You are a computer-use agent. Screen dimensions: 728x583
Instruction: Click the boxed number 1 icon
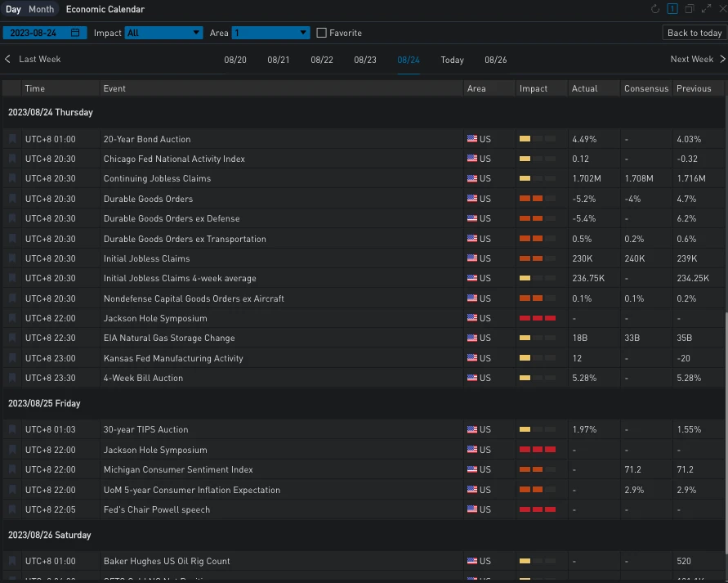coord(672,9)
